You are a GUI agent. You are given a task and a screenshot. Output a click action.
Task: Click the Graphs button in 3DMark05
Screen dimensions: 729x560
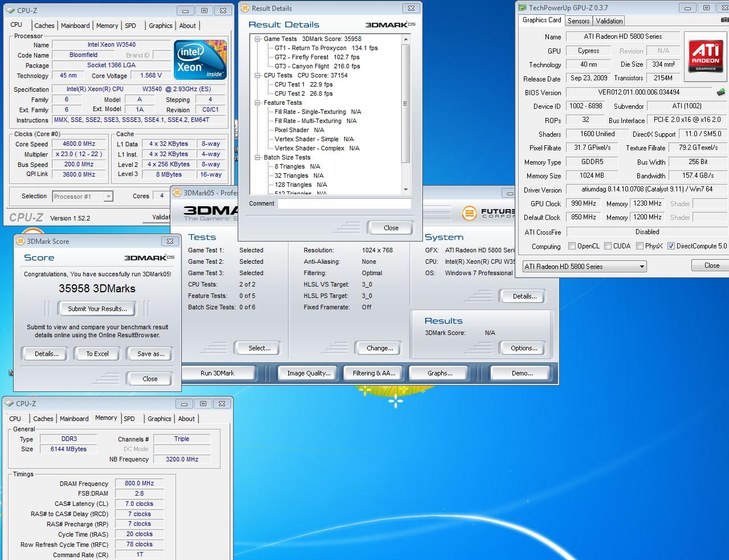(439, 373)
